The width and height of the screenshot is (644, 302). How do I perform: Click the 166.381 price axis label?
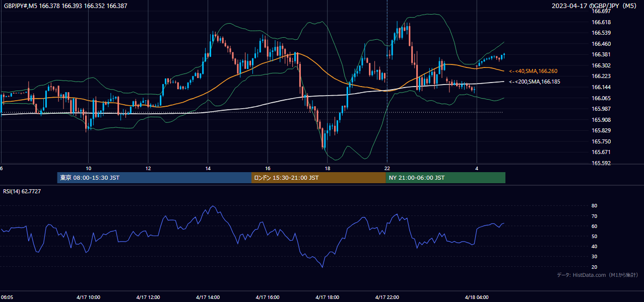[601, 54]
